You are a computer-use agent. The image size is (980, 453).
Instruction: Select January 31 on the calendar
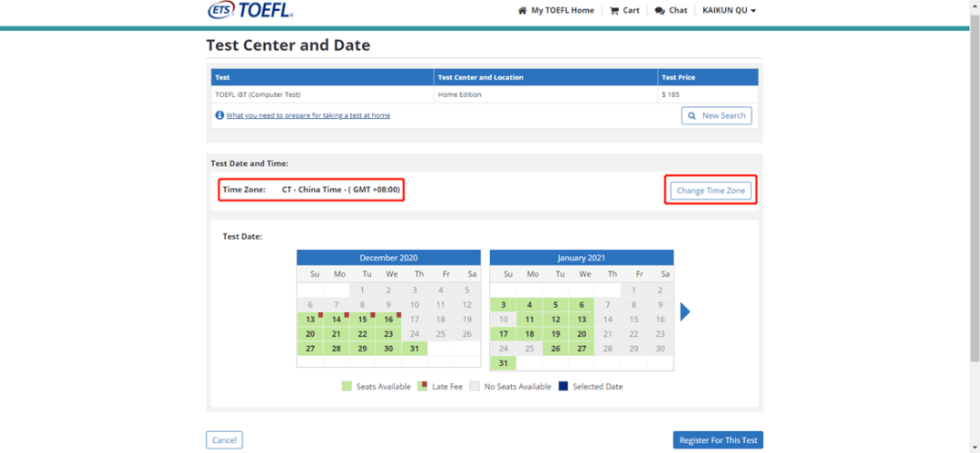click(x=503, y=363)
